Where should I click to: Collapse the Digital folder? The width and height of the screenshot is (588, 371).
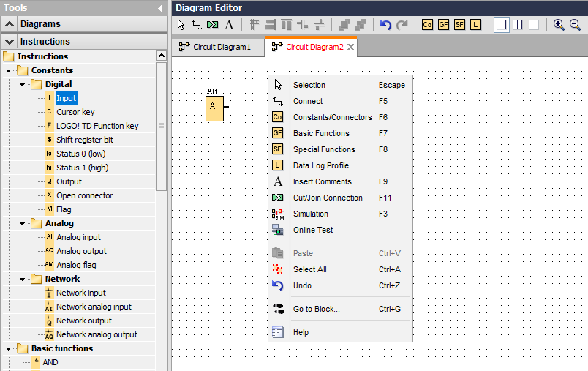click(22, 84)
